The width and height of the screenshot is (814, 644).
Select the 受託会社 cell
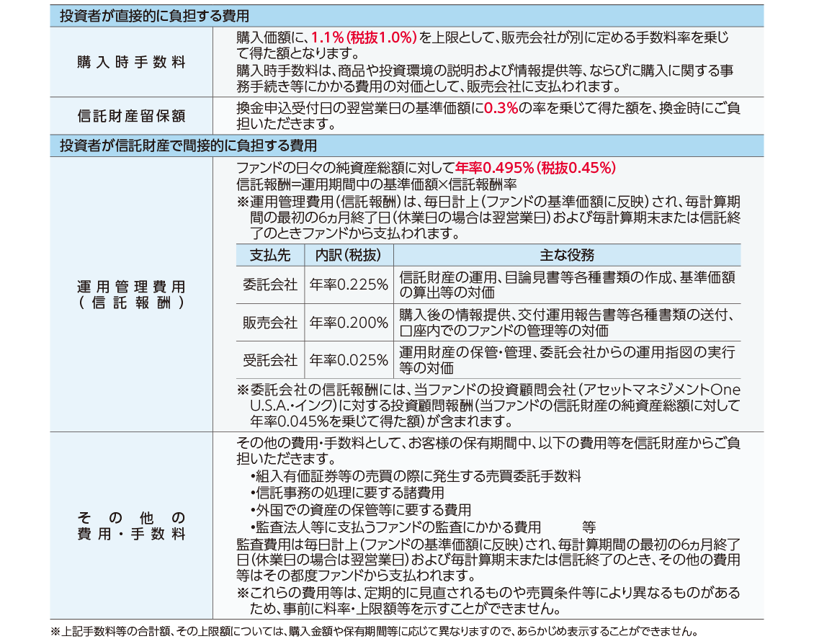pos(269,360)
